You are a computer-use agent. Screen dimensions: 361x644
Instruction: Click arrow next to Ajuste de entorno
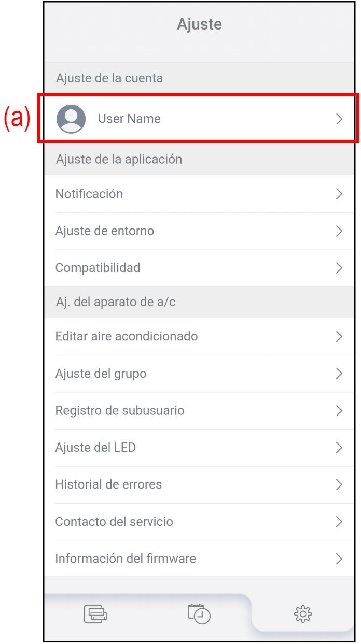(339, 231)
